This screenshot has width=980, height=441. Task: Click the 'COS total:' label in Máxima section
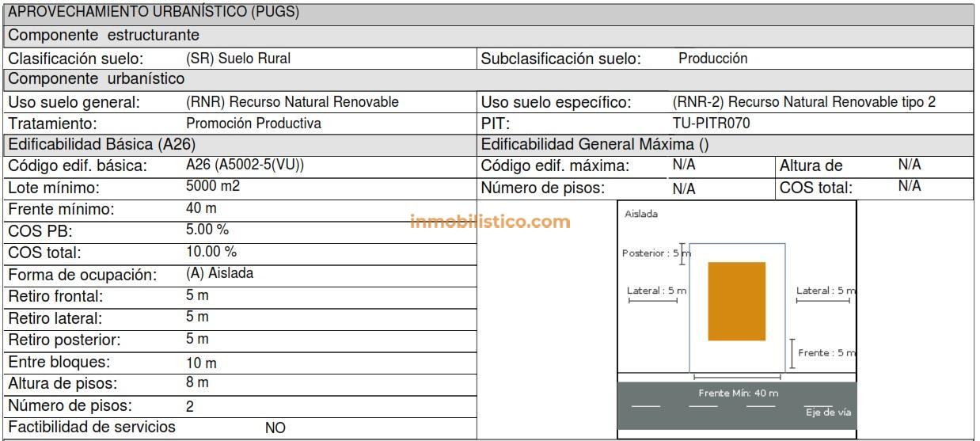coord(816,188)
